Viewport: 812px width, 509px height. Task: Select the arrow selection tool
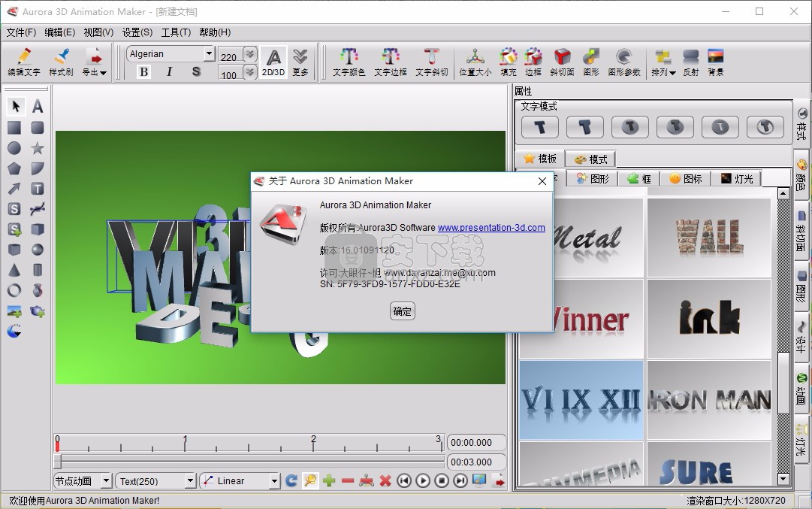[15, 106]
